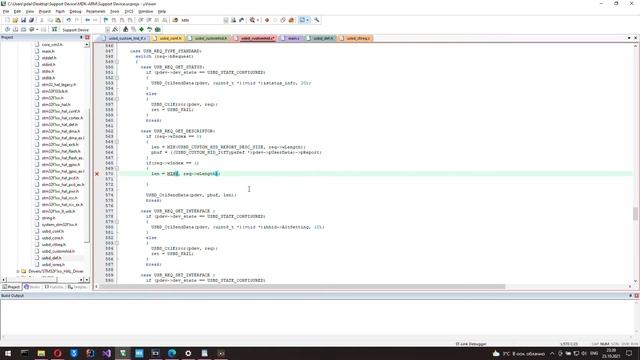The height and width of the screenshot is (360, 640).
Task: Collapse the code fold at line 564
Action: (x=117, y=142)
